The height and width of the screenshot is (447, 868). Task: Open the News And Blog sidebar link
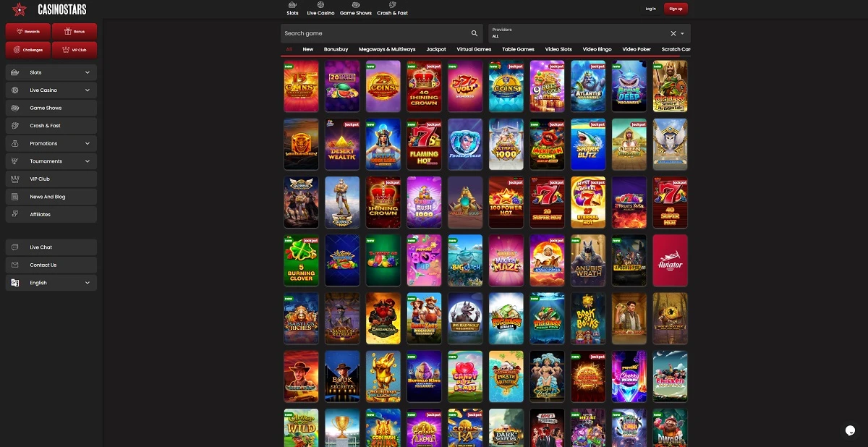pyautogui.click(x=51, y=197)
